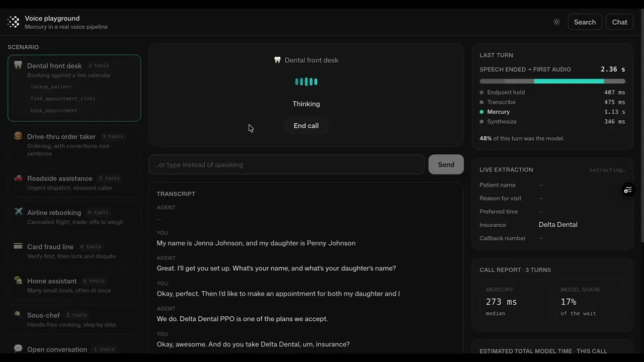Select the Airline rebooking scenario
This screenshot has width=644, height=362.
tap(74, 217)
